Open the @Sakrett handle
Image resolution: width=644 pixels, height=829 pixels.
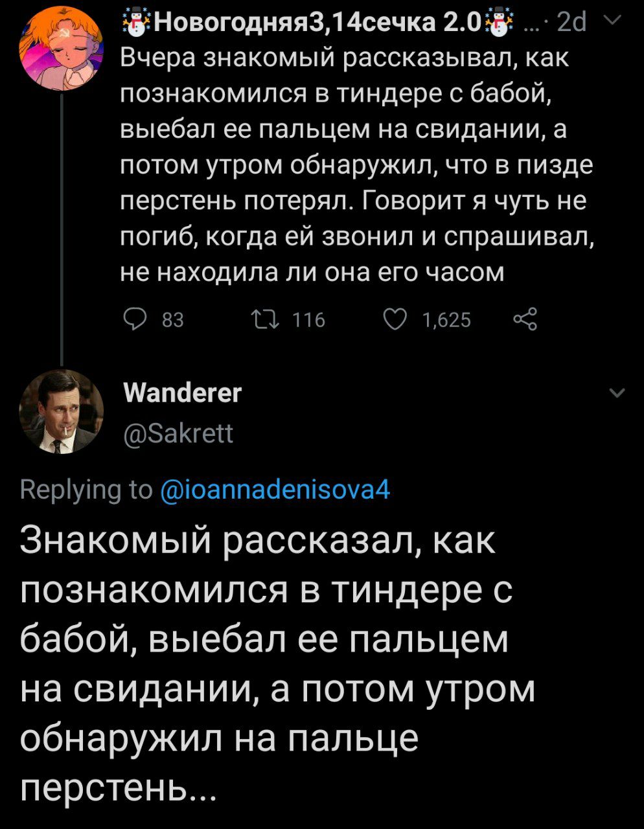pos(178,433)
